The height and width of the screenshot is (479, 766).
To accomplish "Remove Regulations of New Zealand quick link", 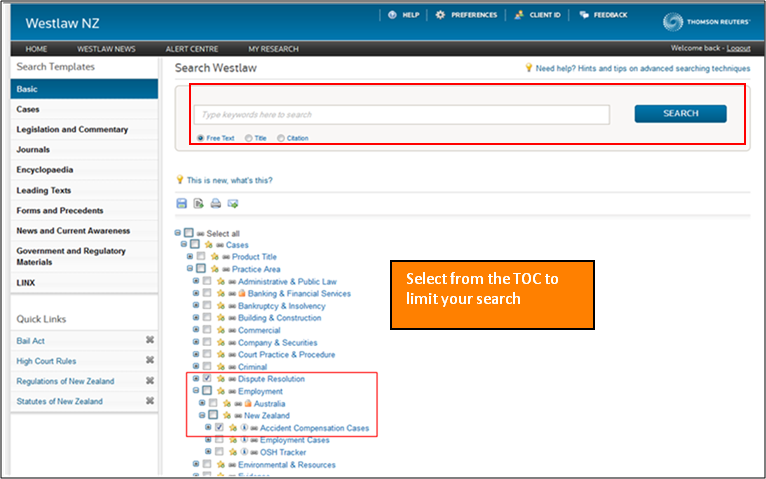I will click(x=150, y=380).
